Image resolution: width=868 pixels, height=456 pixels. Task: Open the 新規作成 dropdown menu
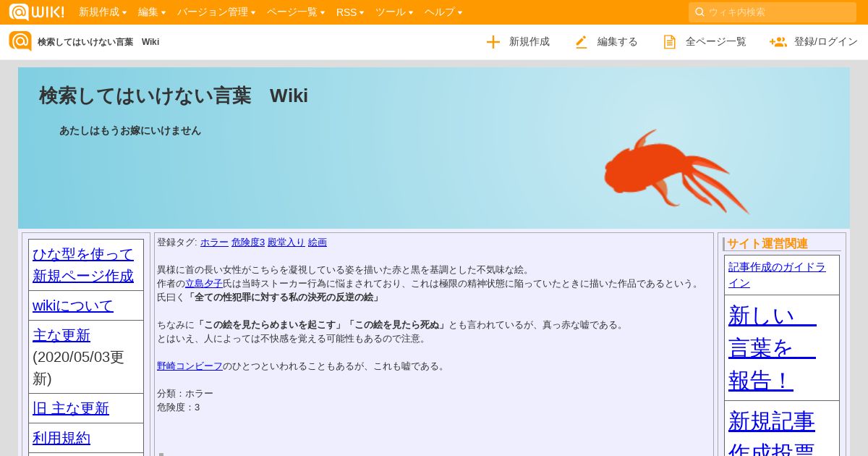(x=103, y=12)
